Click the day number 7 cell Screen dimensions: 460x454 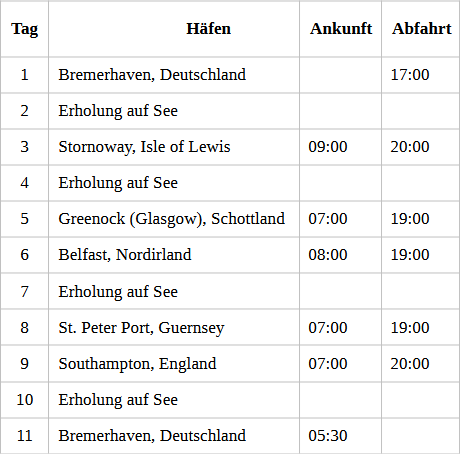pos(24,292)
